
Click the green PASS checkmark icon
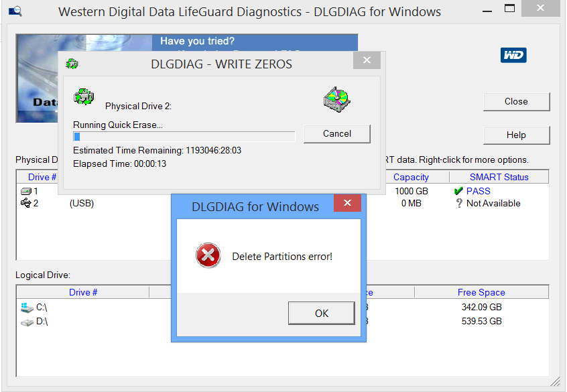(x=458, y=191)
